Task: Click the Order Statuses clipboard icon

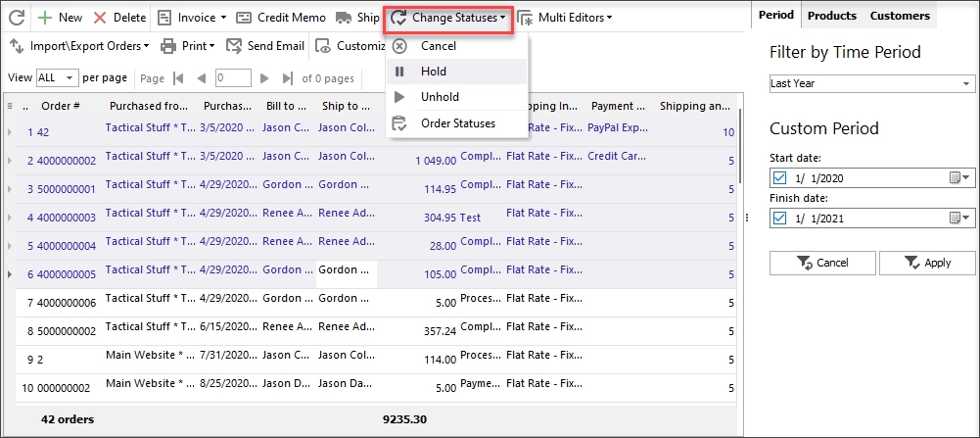Action: [x=399, y=123]
